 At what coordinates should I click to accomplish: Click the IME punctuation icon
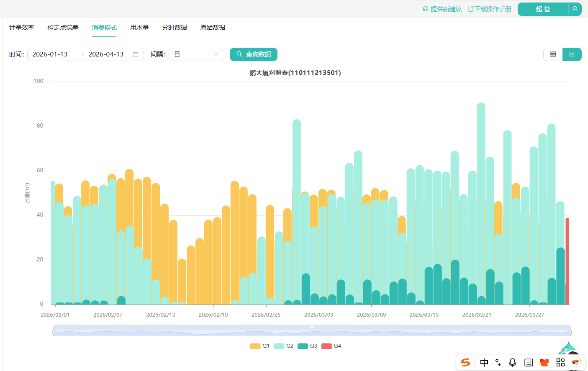[498, 363]
